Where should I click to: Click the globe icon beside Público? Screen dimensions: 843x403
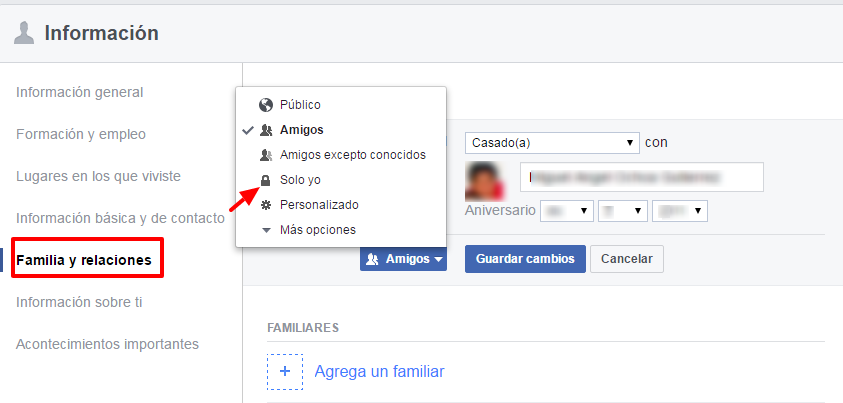tap(265, 104)
